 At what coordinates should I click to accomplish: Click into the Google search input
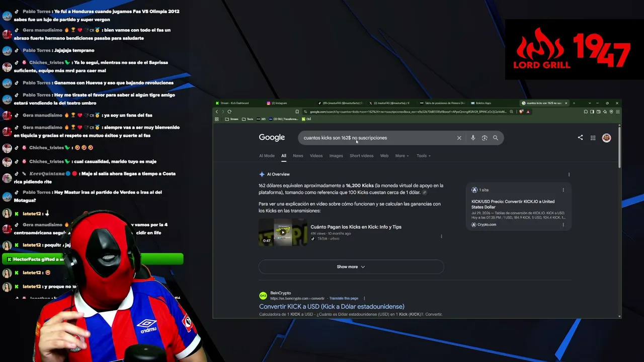tap(377, 138)
